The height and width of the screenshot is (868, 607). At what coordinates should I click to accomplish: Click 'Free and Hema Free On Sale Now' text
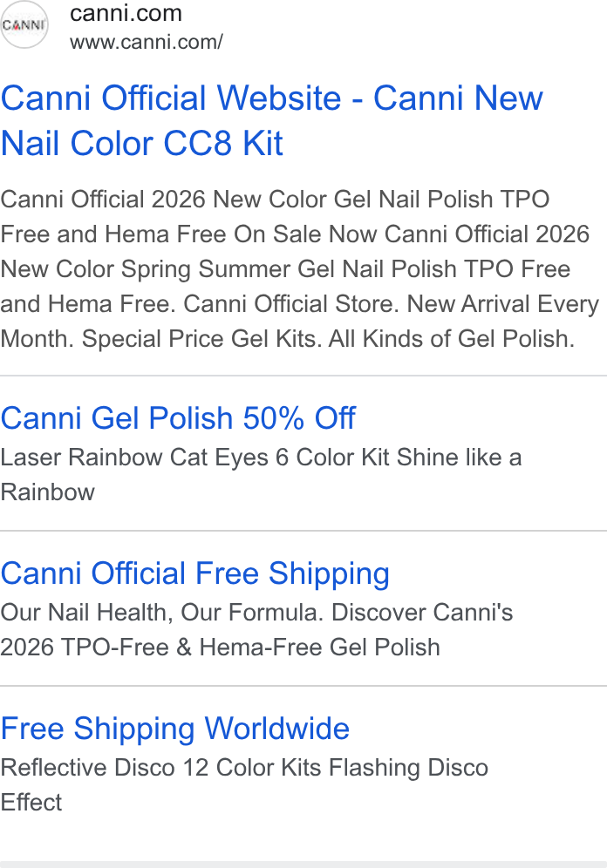click(189, 234)
